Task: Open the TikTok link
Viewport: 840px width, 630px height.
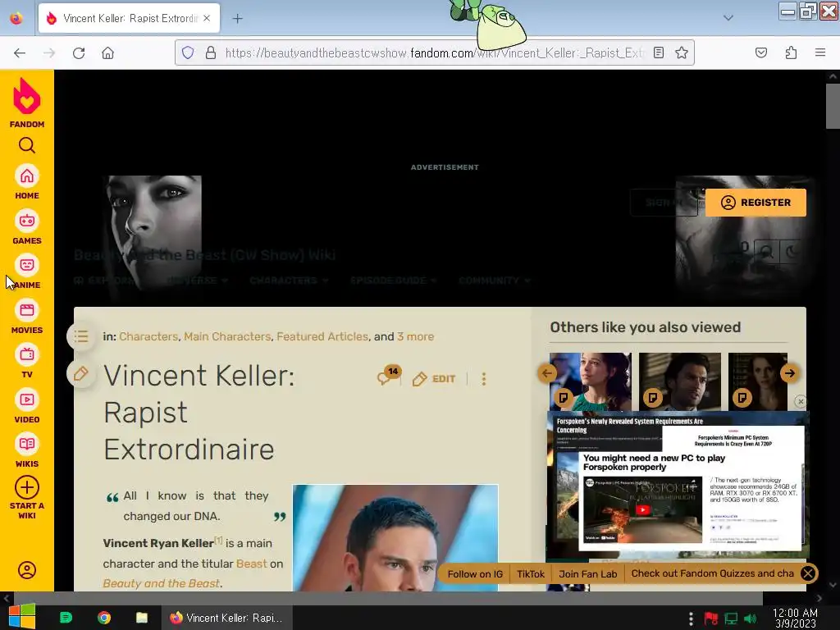Action: (x=531, y=573)
